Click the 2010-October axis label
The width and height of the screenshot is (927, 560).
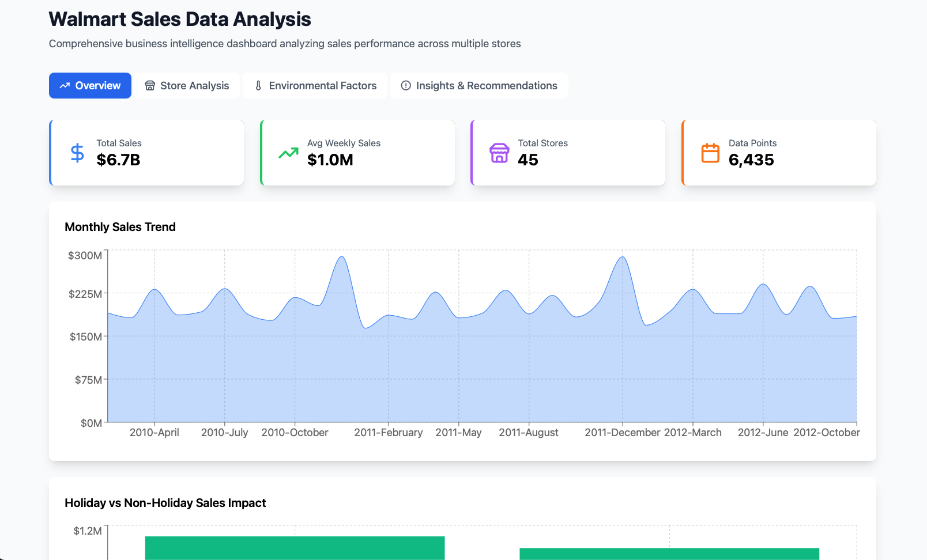(x=295, y=433)
